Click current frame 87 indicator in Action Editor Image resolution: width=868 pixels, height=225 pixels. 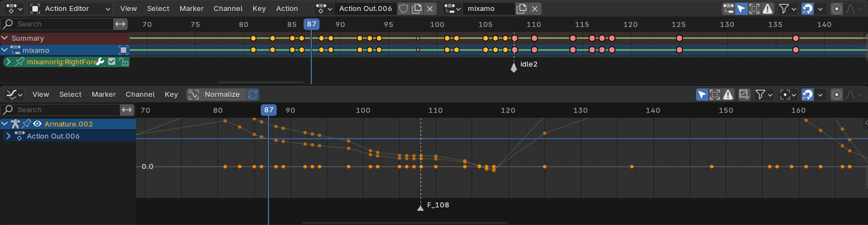click(x=312, y=24)
